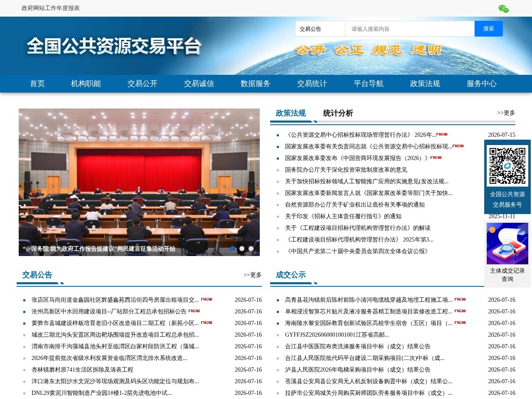
Task: Open 交易诚信 navigation item
Action: click(199, 84)
